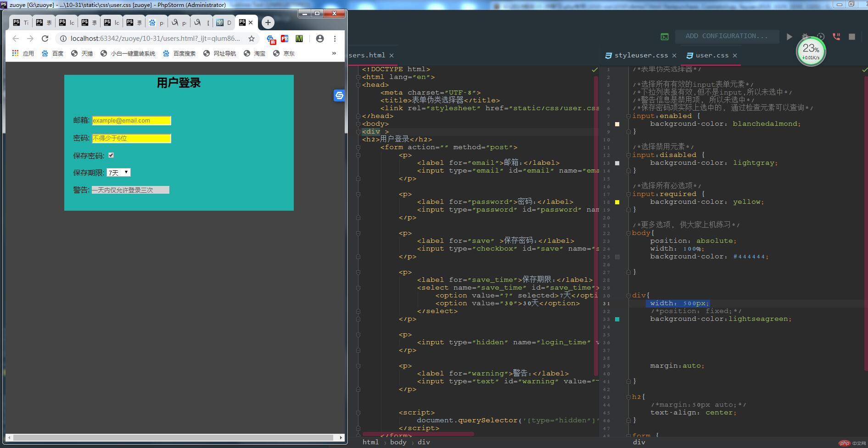
Task: Open the 网址导航 bookmark
Action: (x=219, y=53)
